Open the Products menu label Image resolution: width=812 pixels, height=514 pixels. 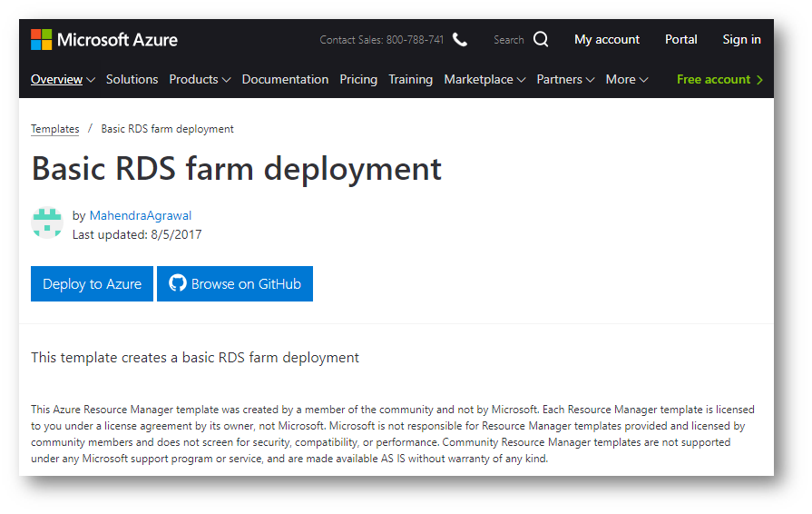point(193,79)
